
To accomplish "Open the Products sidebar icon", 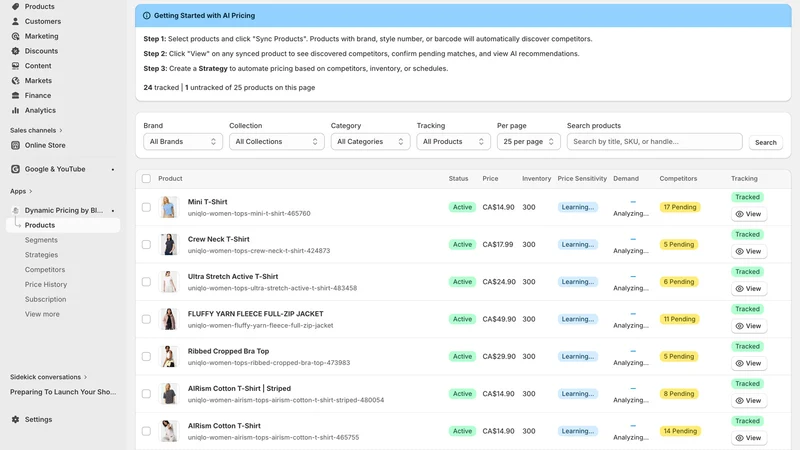I will pos(15,7).
